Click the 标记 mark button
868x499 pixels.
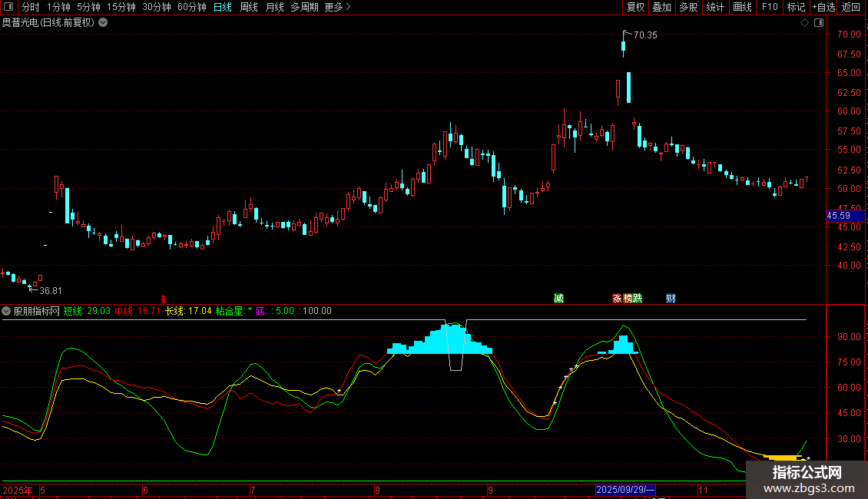796,7
